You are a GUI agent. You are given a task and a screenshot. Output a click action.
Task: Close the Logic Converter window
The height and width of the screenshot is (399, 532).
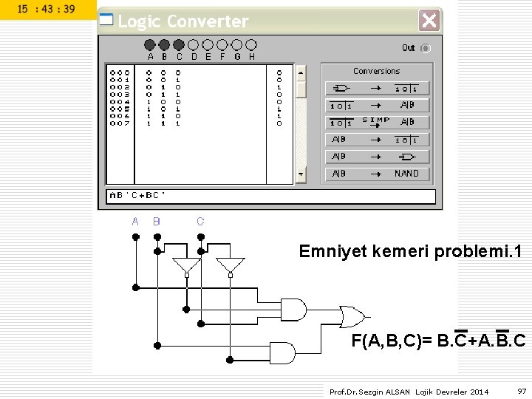click(429, 21)
